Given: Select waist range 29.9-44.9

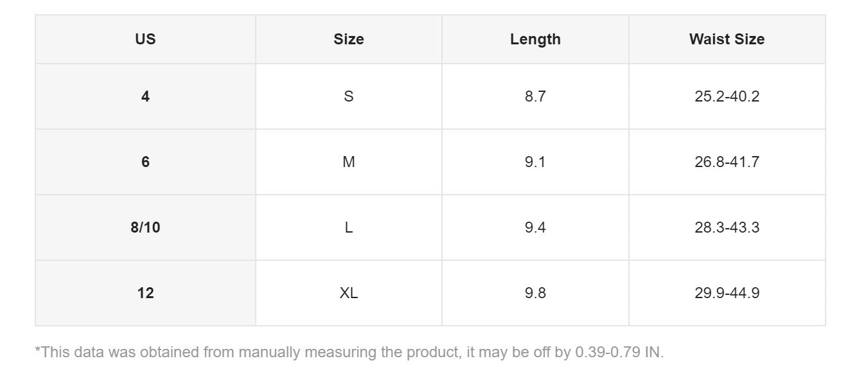Looking at the screenshot, I should click(x=727, y=293).
